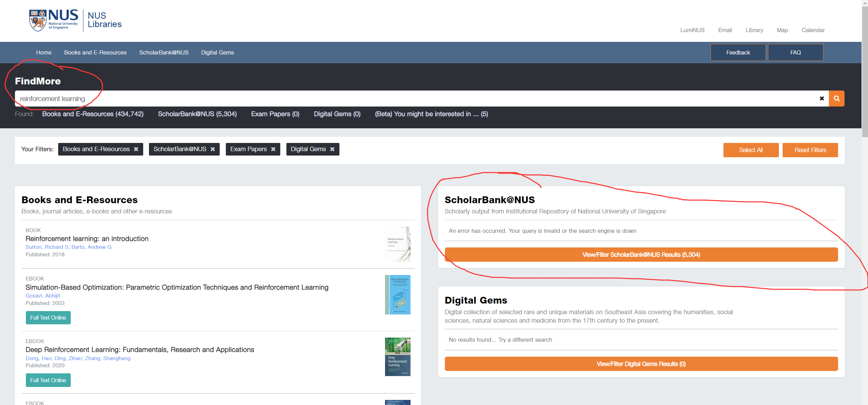The height and width of the screenshot is (405, 868).
Task: Open the Digital Gems navigation menu item
Action: pyautogui.click(x=217, y=52)
